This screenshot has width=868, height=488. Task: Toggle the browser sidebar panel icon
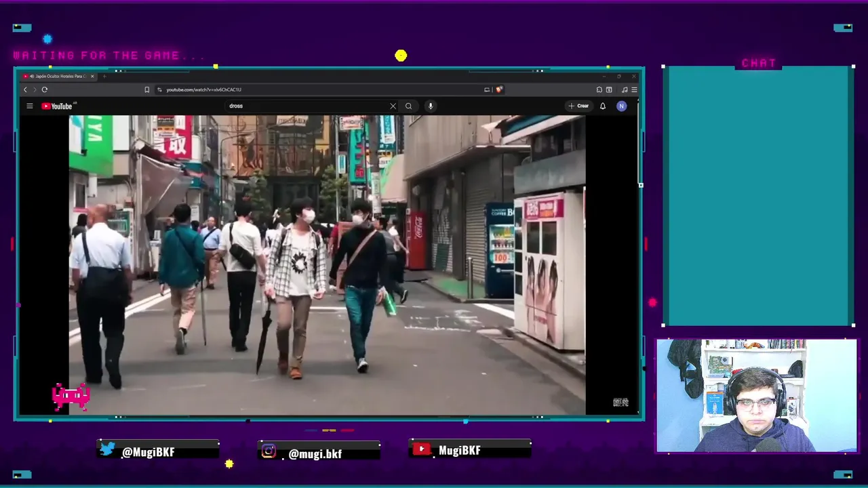pos(609,89)
